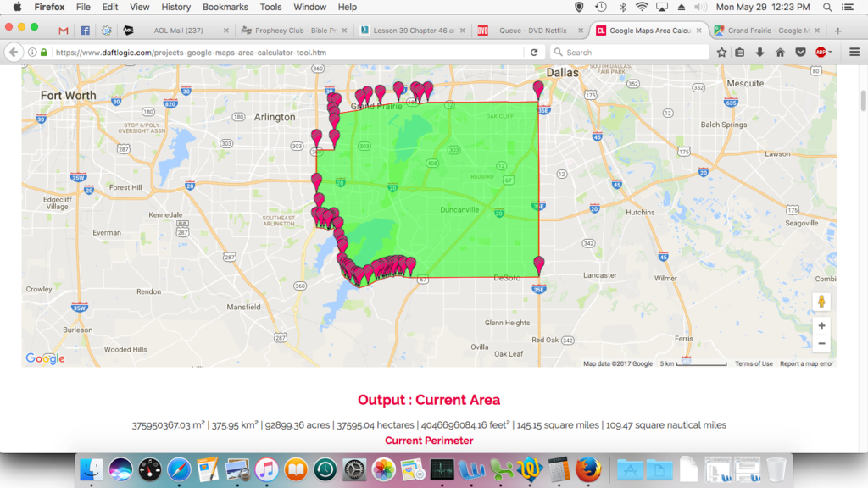Click the Adblock Plus icon
Viewport: 868px width, 488px height.
[821, 52]
